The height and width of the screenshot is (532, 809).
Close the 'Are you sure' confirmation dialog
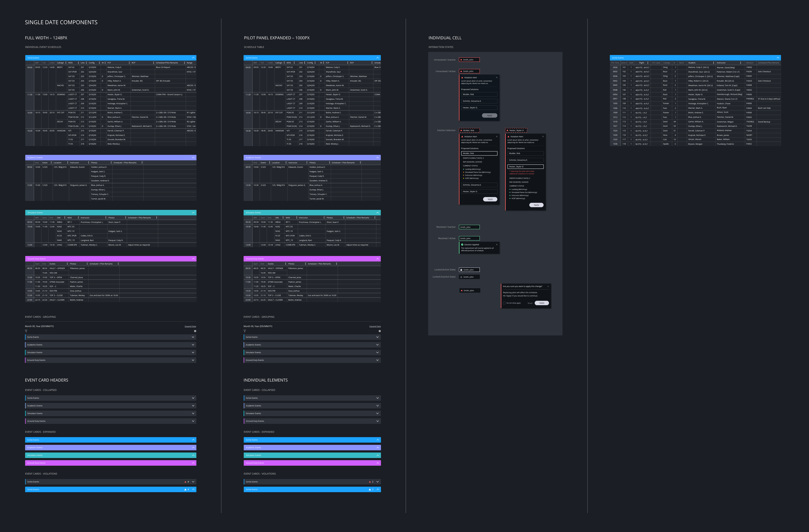point(548,286)
